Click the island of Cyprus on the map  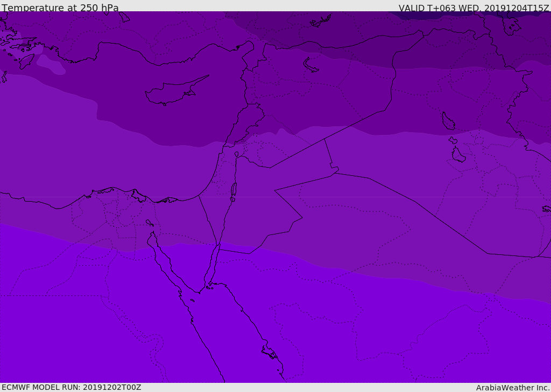tap(176, 91)
